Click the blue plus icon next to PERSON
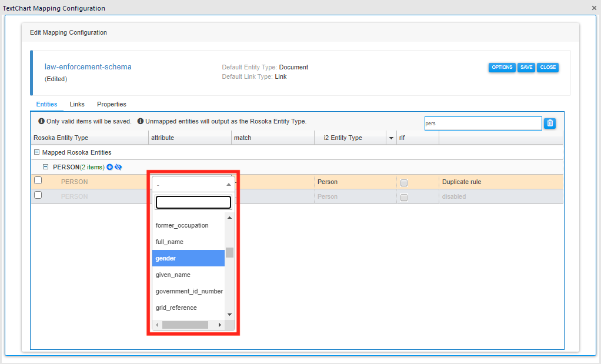The height and width of the screenshot is (364, 601). (x=109, y=167)
